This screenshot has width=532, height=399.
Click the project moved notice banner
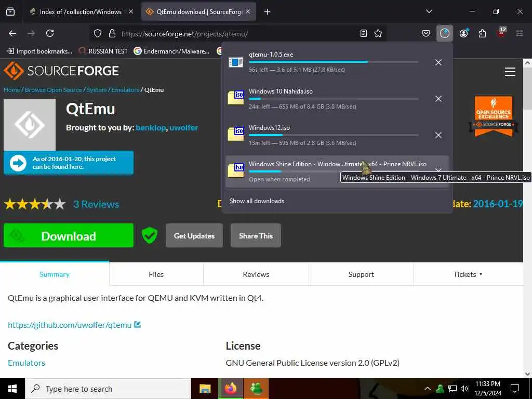(x=69, y=163)
